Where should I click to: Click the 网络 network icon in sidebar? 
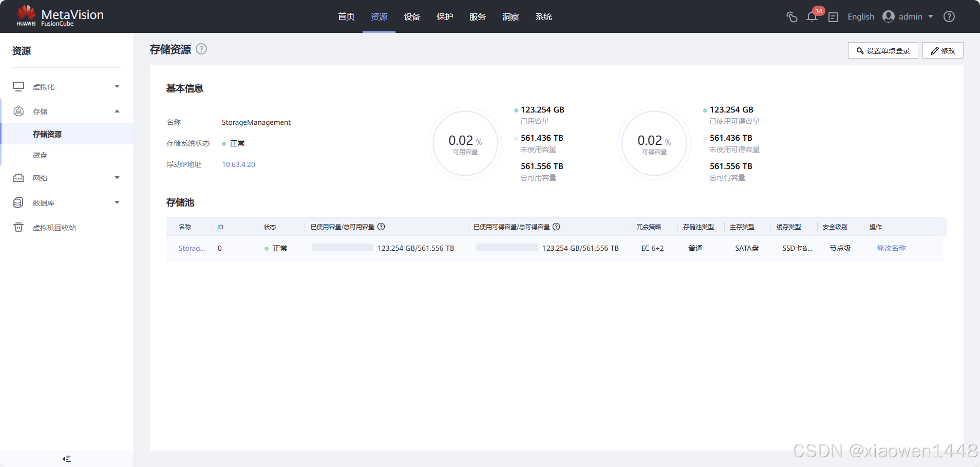[x=18, y=178]
